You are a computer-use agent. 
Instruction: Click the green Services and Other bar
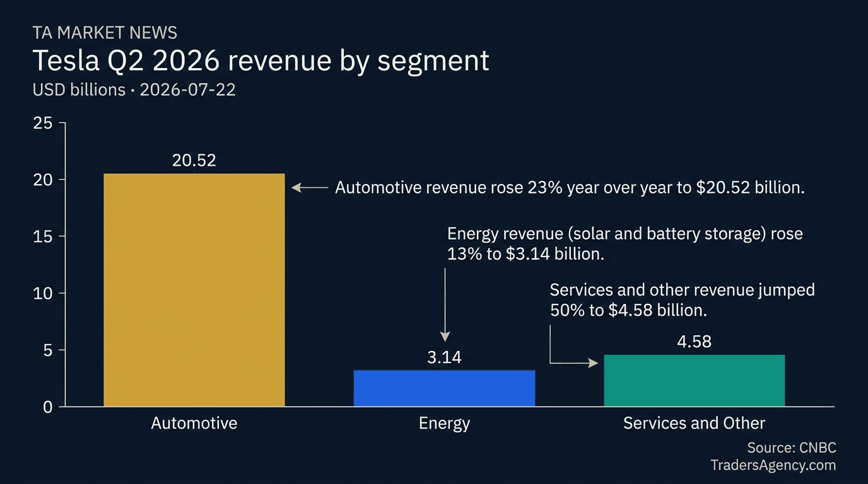[x=695, y=381]
